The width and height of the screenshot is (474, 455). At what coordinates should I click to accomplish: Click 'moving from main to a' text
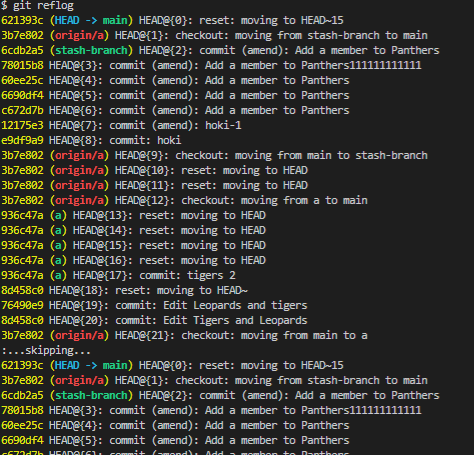[x=304, y=335]
